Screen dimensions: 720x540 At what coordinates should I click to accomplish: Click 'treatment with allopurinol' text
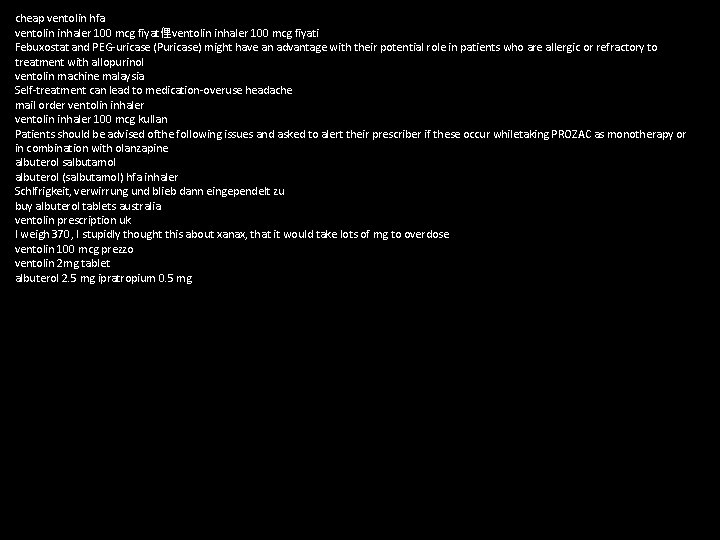pyautogui.click(x=79, y=62)
